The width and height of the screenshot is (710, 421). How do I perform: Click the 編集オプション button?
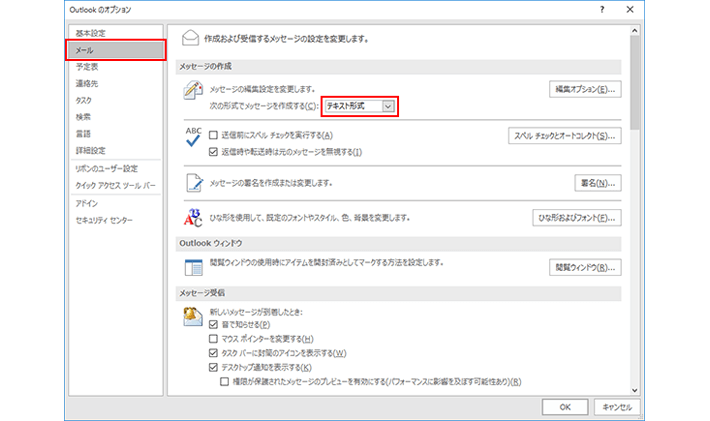pyautogui.click(x=585, y=89)
